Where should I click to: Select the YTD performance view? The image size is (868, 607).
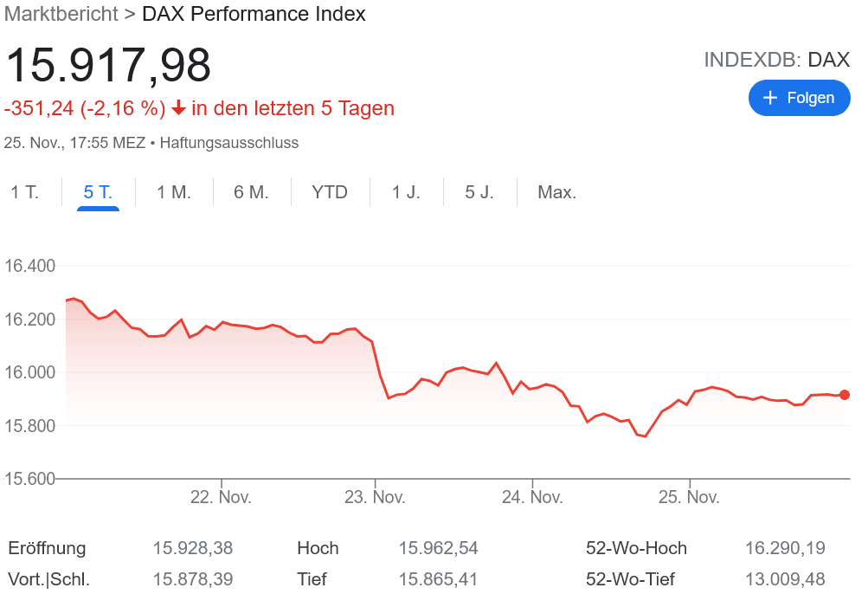point(330,192)
